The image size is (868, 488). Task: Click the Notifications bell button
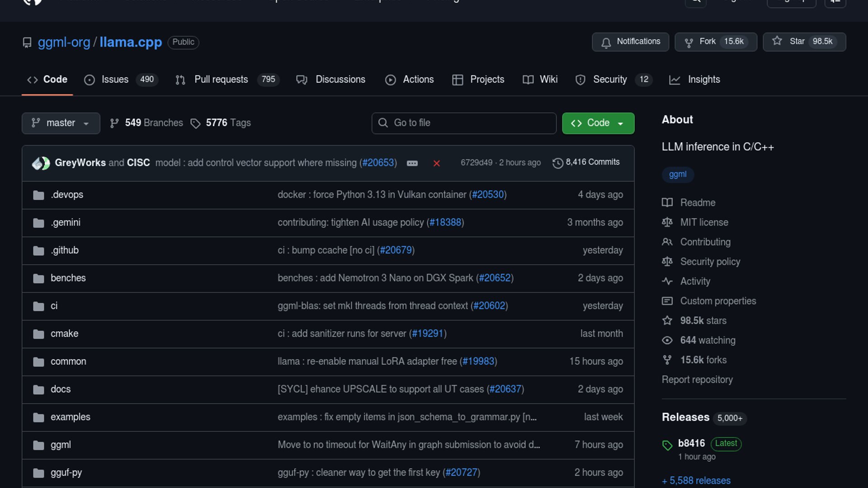pos(630,42)
